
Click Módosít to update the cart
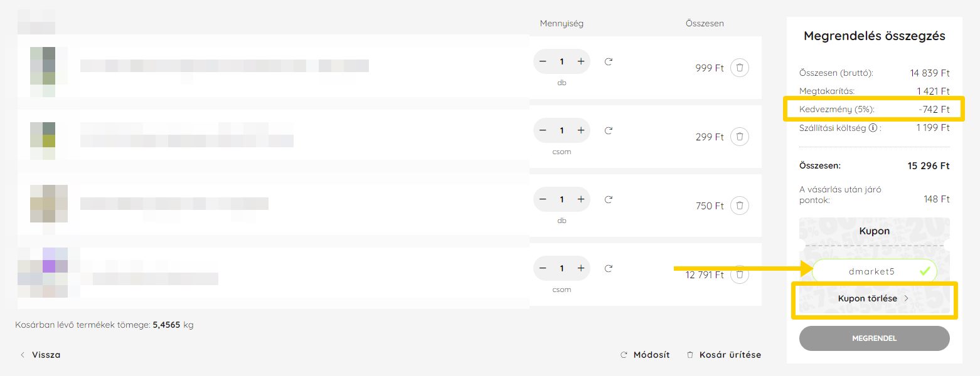645,355
